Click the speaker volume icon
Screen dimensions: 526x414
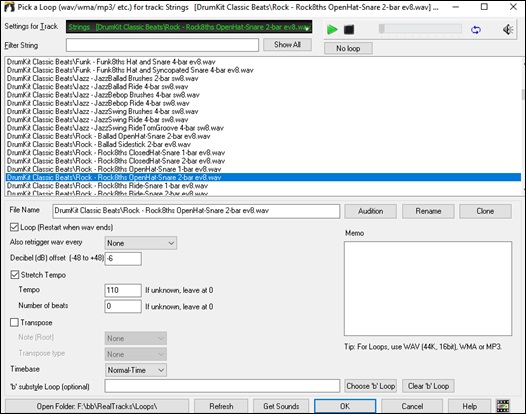pyautogui.click(x=508, y=30)
